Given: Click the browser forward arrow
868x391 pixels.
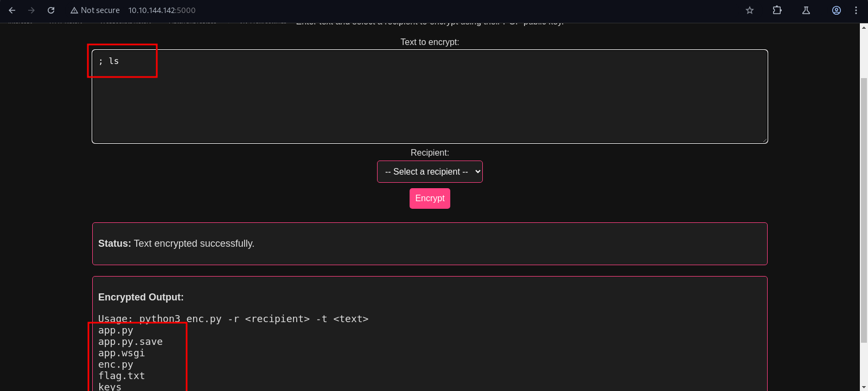Looking at the screenshot, I should coord(31,10).
